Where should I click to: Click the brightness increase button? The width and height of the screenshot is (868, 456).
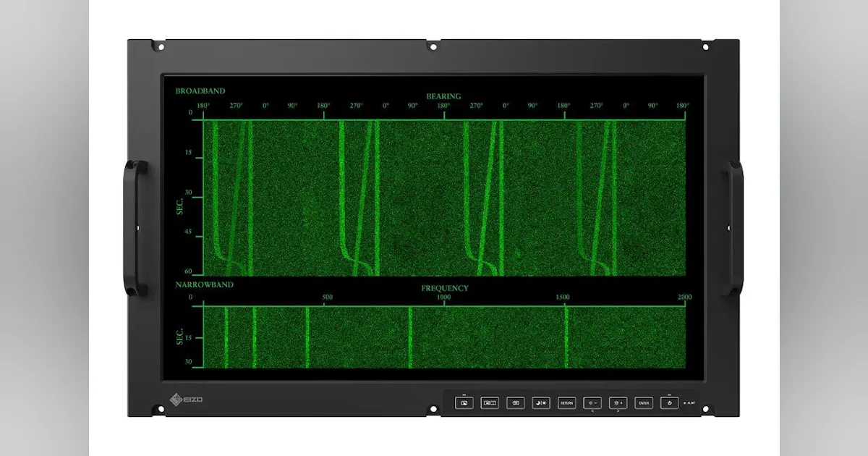(618, 403)
